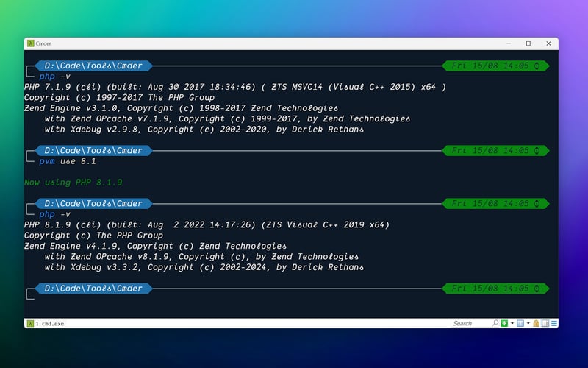Screen dimensions: 588x368
Task: Maximize the Cmder window
Action: pos(528,43)
